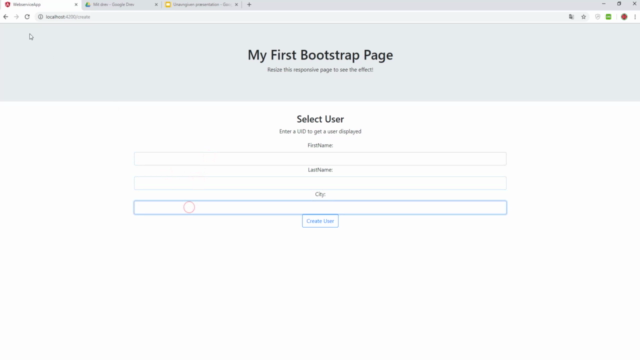Click the 'My First Bootstrap Page' heading
This screenshot has width=640, height=360.
click(x=320, y=55)
